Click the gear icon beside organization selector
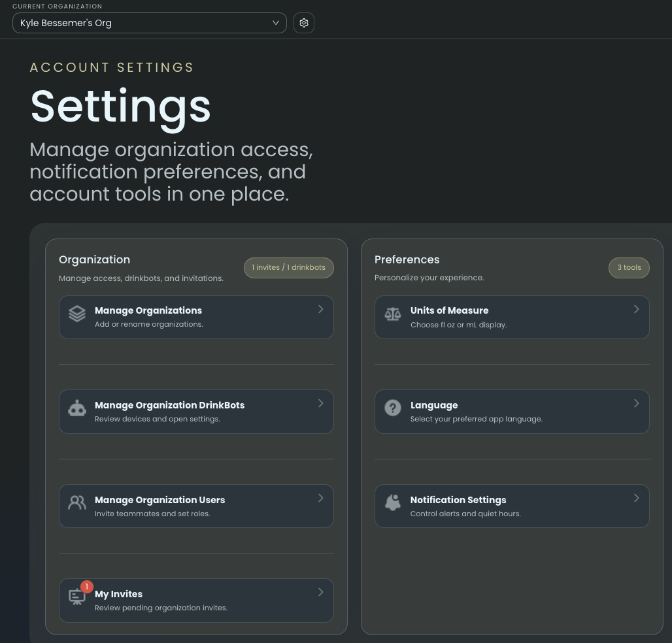672x643 pixels. tap(304, 23)
